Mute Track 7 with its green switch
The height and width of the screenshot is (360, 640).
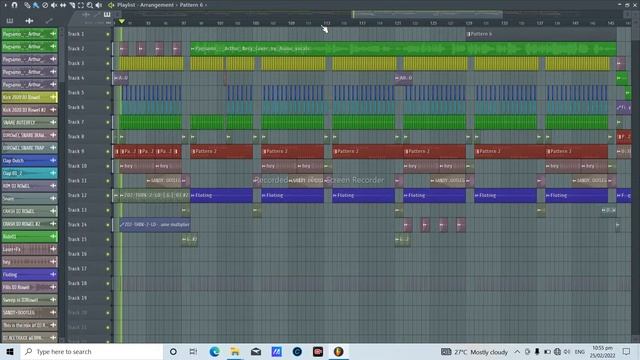[108, 122]
